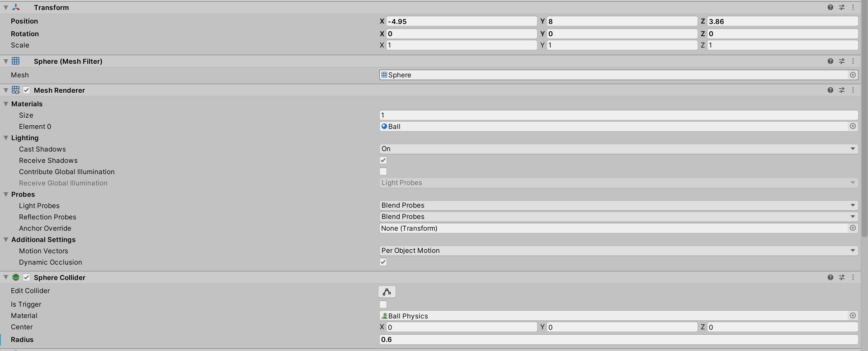Screen dimensions: 868x351
Task: Disable the Mesh Renderer component checkbox
Action: pyautogui.click(x=27, y=90)
